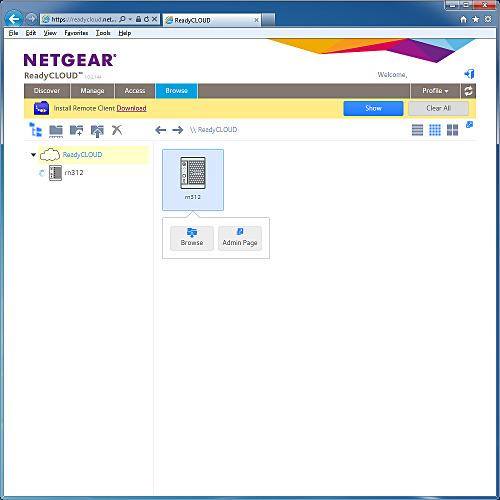Switch to large tiles view layout
Image resolution: width=500 pixels, height=500 pixels.
pyautogui.click(x=452, y=130)
